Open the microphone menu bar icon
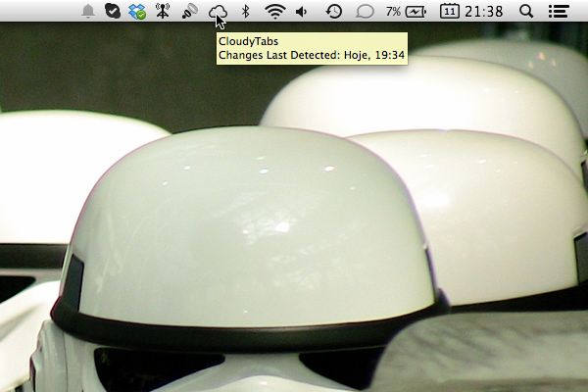 pos(190,11)
